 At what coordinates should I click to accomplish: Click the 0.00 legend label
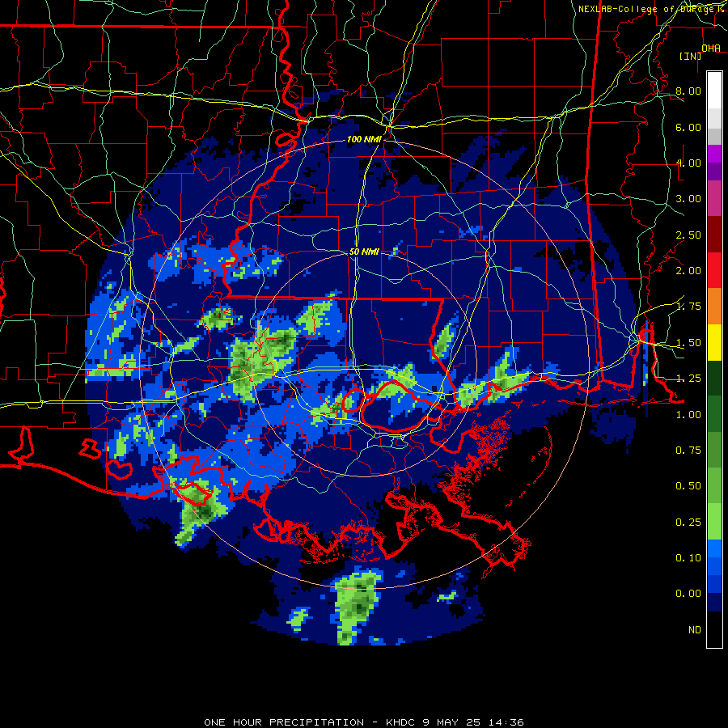click(688, 594)
